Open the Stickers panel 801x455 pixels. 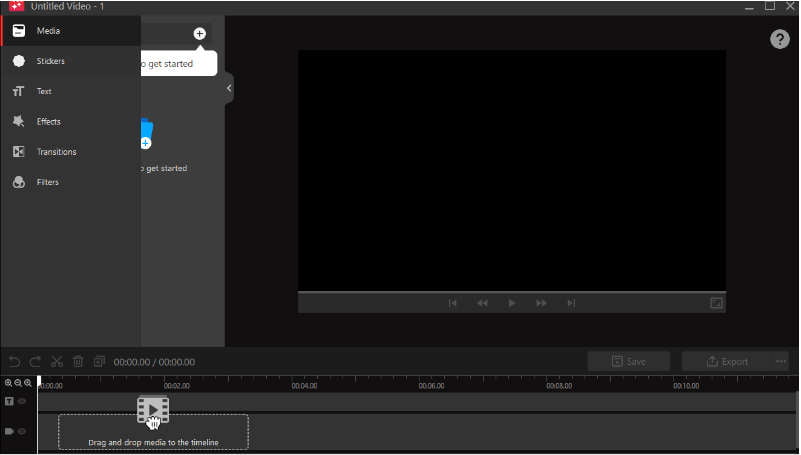(50, 61)
